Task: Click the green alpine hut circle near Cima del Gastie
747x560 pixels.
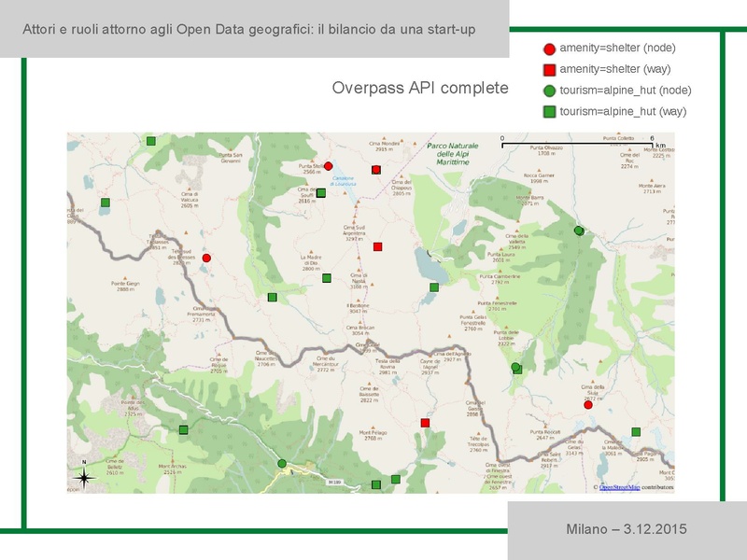Action: tap(515, 366)
